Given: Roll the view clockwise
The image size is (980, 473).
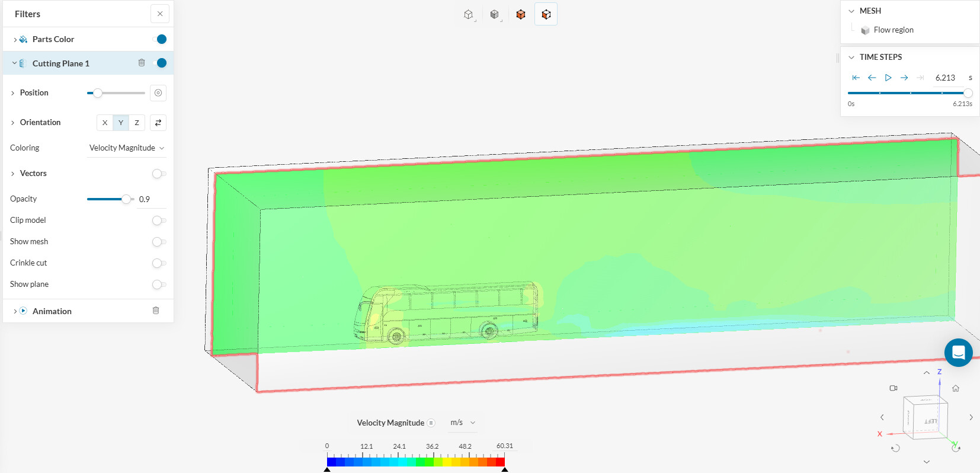Looking at the screenshot, I should click(956, 448).
